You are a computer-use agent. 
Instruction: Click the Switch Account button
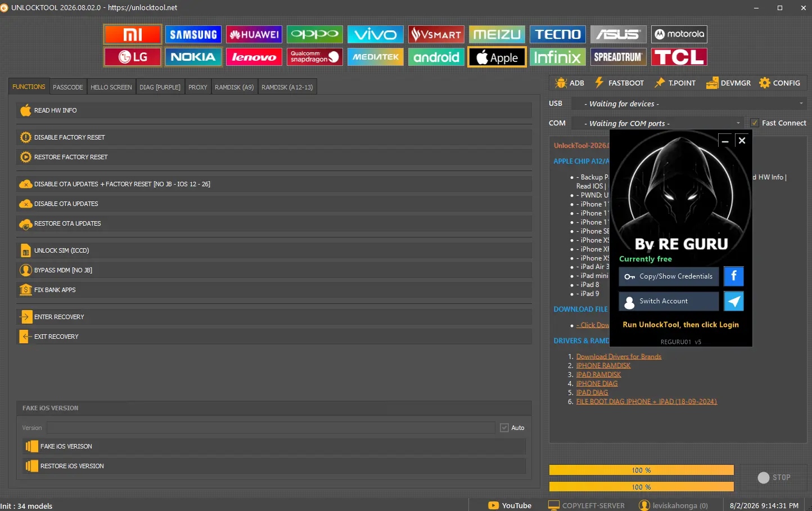coord(669,301)
